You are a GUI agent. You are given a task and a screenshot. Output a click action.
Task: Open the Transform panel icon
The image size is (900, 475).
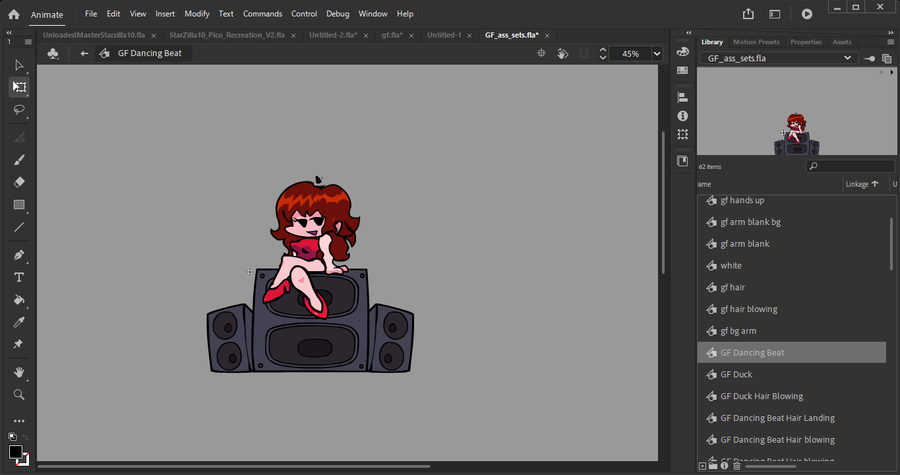(x=682, y=134)
